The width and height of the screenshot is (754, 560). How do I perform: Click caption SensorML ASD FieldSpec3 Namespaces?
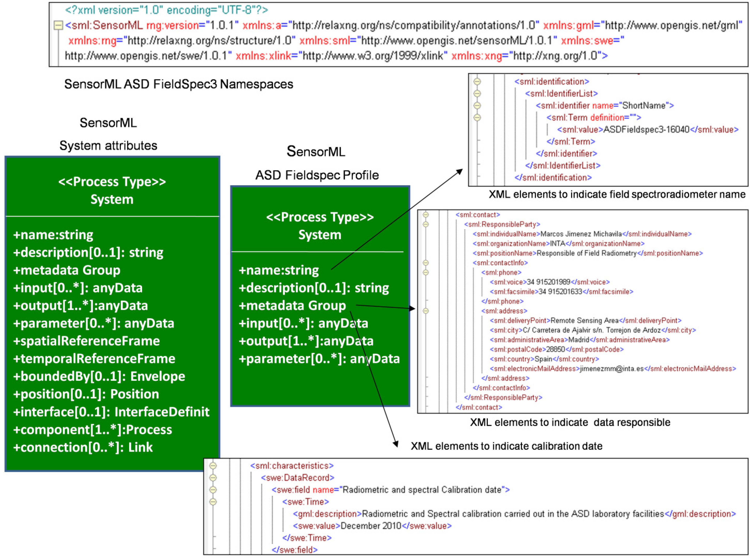click(179, 84)
